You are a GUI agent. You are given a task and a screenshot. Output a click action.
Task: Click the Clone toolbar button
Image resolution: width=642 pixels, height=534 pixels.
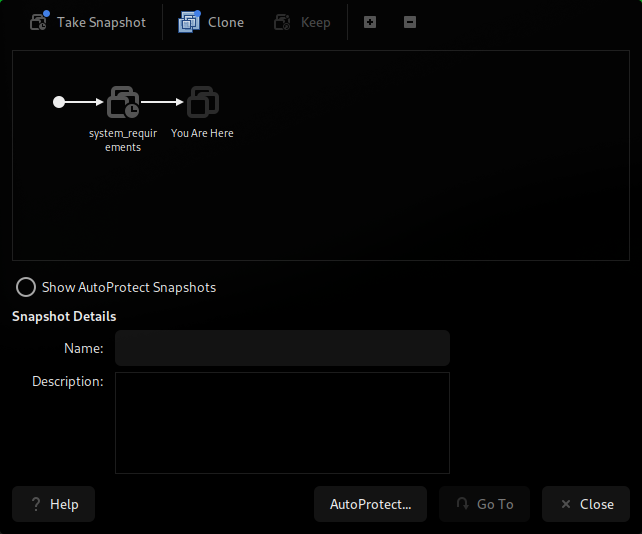click(211, 22)
